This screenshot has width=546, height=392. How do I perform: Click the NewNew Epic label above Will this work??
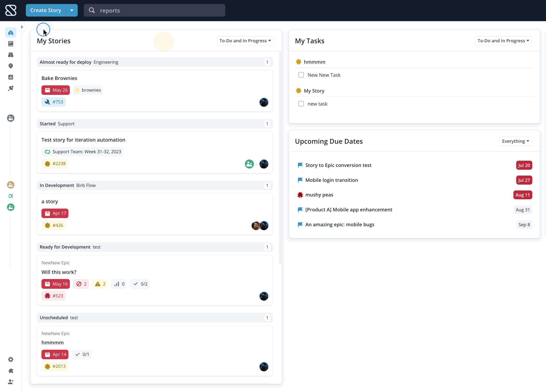[x=56, y=263]
